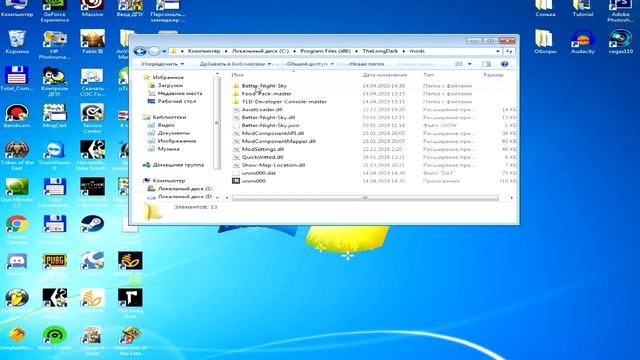Select the Show-Map-Location.dll file
The image size is (640, 360).
[x=273, y=165]
